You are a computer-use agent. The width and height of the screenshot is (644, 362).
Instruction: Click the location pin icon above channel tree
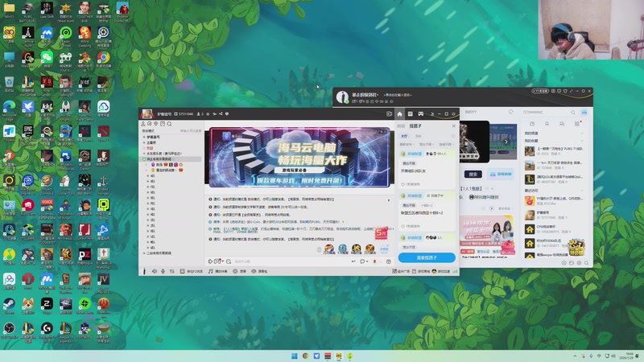tap(156, 124)
